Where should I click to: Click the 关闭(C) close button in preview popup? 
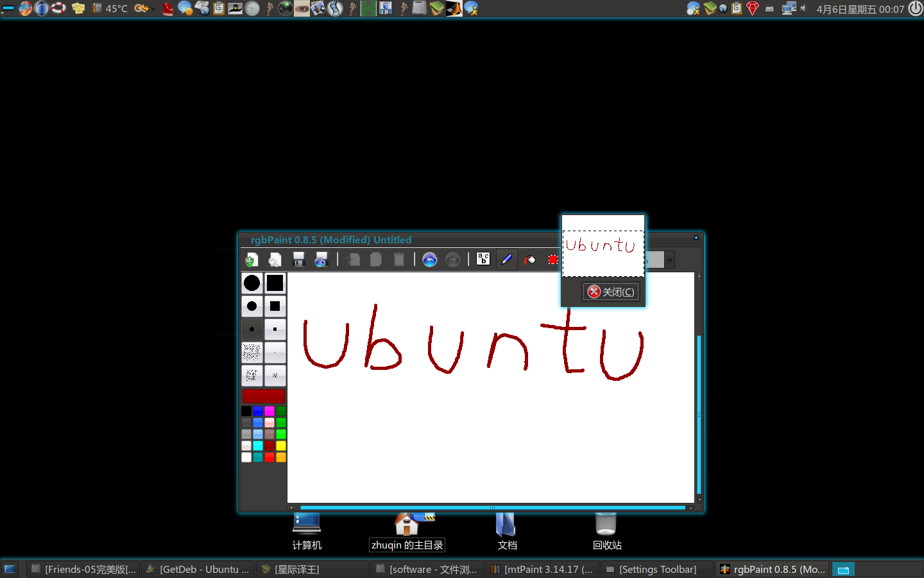(611, 292)
